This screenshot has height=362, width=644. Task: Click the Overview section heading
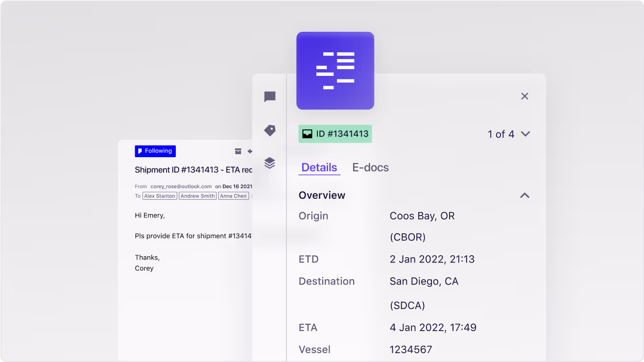pos(322,195)
